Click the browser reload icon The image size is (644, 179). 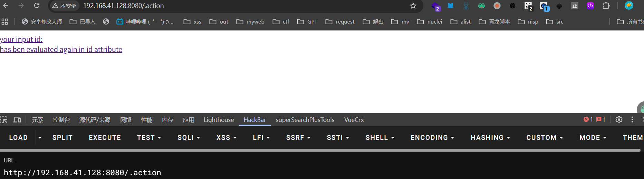click(x=37, y=6)
